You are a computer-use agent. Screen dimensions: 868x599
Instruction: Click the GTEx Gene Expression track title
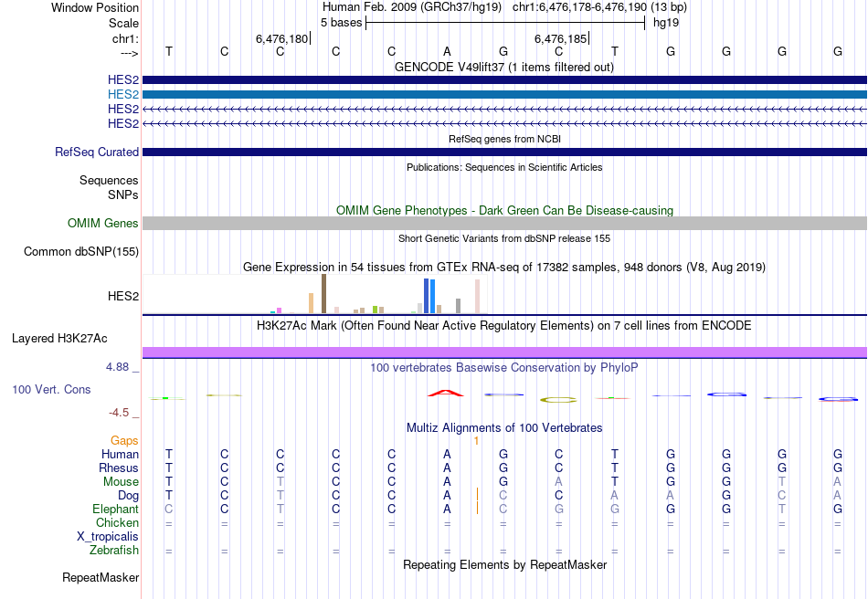tap(504, 268)
